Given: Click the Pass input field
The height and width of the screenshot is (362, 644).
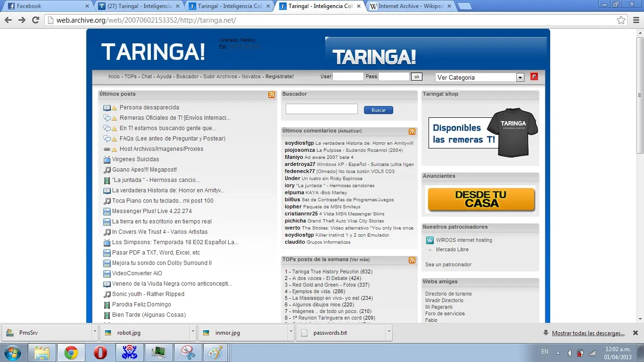Looking at the screenshot, I should pyautogui.click(x=394, y=76).
